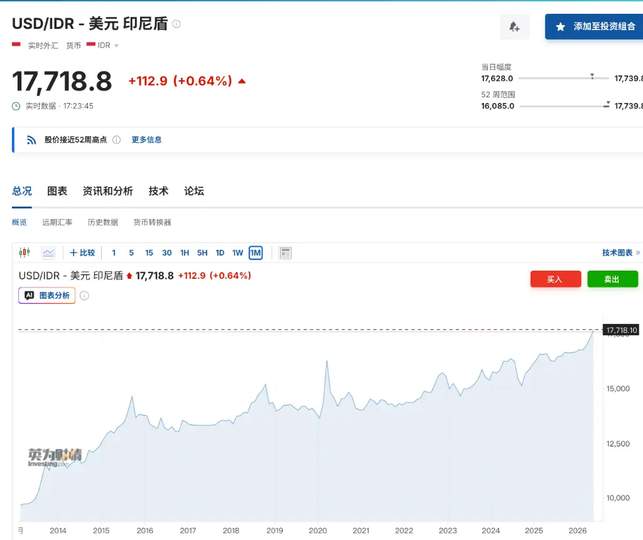Click the 2020 spike on the chart
Screen dimensions: 643x540
pos(327,362)
